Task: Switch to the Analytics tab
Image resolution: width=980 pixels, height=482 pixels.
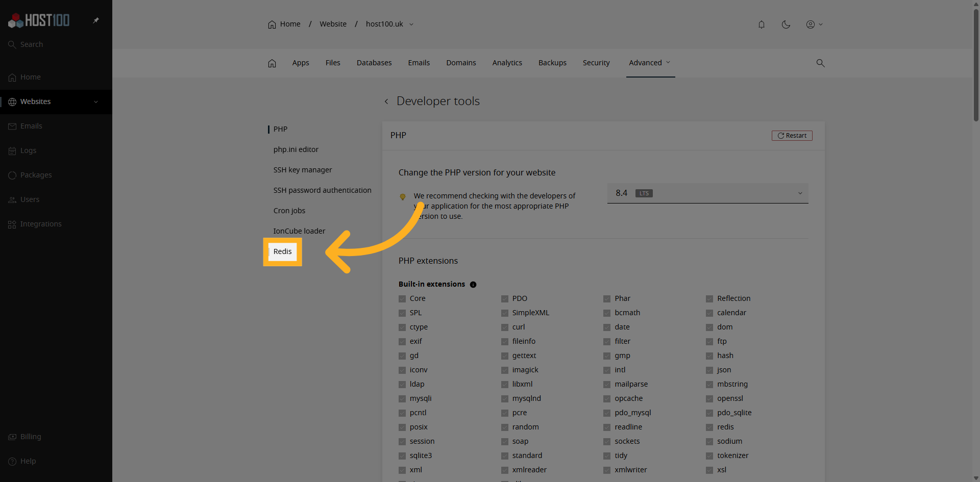Action: [x=507, y=63]
